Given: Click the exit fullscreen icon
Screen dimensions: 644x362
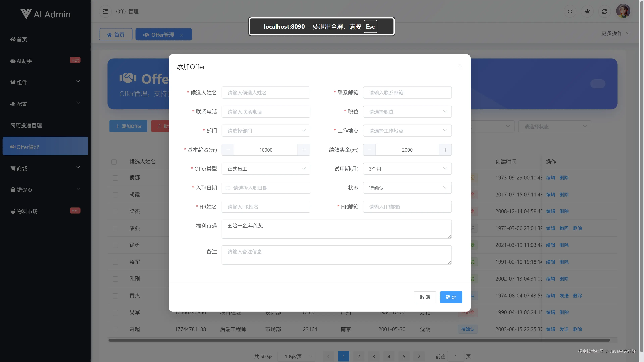Looking at the screenshot, I should click(x=570, y=12).
